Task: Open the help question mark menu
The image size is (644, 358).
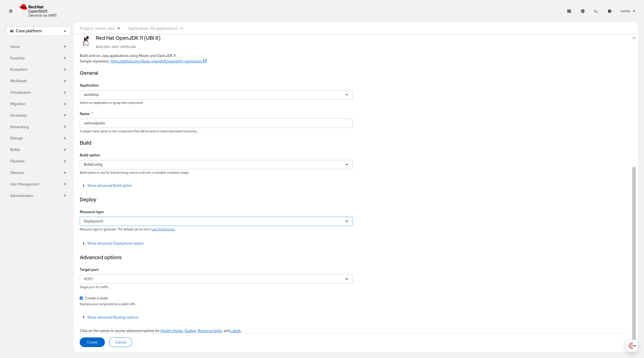Action: coord(610,11)
